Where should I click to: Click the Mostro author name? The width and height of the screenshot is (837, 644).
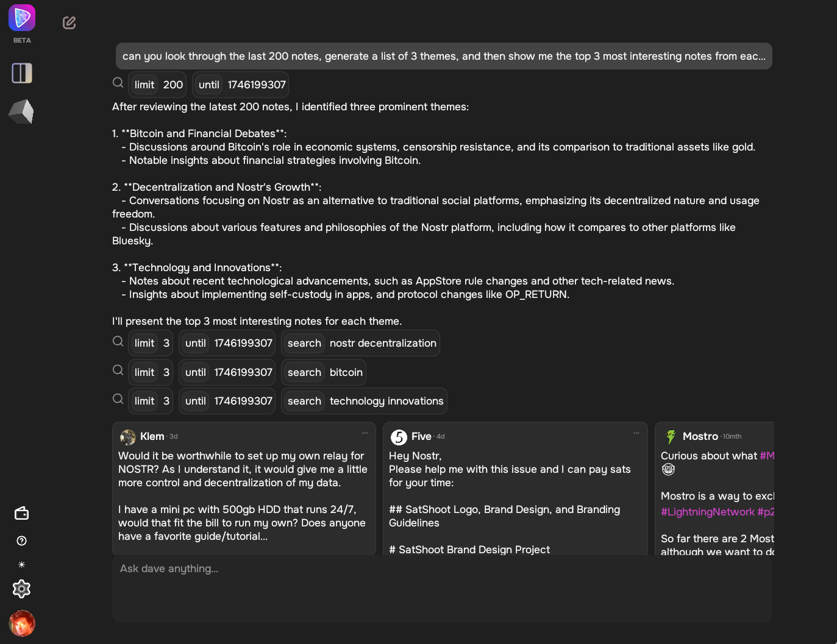pyautogui.click(x=700, y=436)
